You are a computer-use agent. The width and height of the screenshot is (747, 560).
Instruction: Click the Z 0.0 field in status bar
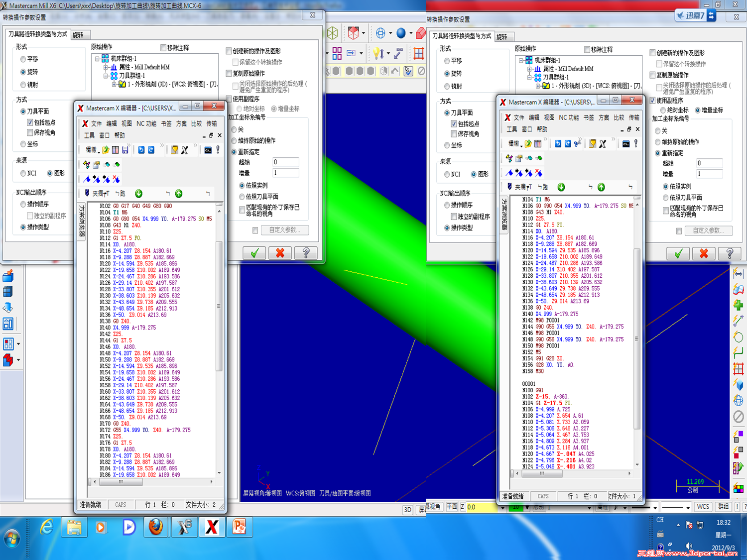[x=482, y=507]
